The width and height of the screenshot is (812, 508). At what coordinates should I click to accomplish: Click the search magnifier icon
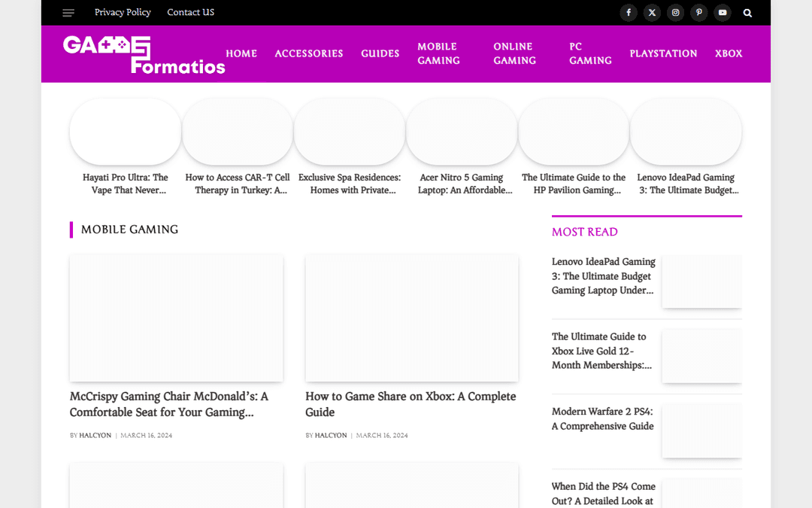click(747, 13)
